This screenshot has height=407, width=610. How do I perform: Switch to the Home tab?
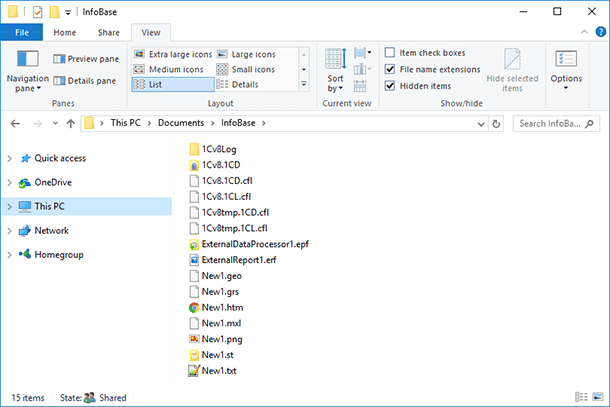(x=65, y=32)
